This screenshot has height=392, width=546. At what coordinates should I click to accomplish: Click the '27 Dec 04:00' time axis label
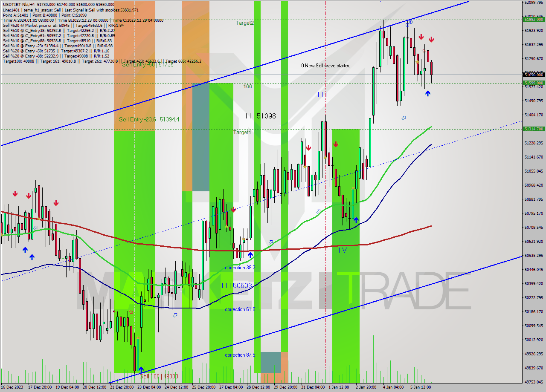point(232,387)
